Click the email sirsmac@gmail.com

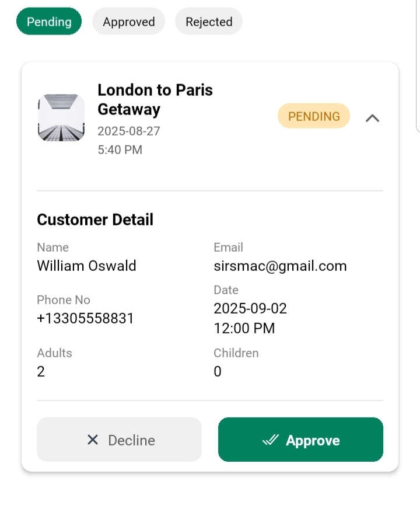click(x=280, y=266)
